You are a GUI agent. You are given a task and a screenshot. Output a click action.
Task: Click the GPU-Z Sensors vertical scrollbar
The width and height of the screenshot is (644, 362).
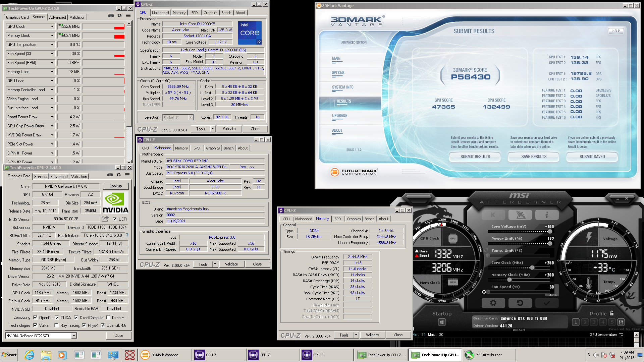pyautogui.click(x=129, y=92)
